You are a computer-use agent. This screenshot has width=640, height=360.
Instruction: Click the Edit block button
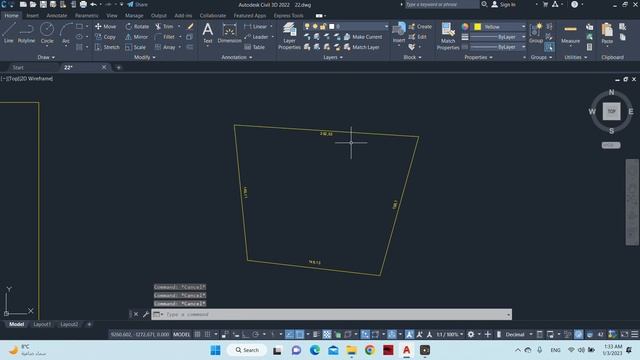pos(418,37)
